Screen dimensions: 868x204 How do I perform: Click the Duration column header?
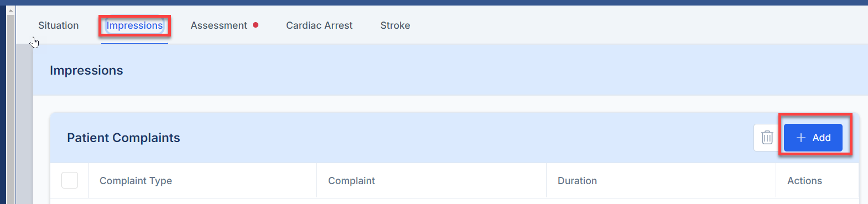pyautogui.click(x=577, y=181)
